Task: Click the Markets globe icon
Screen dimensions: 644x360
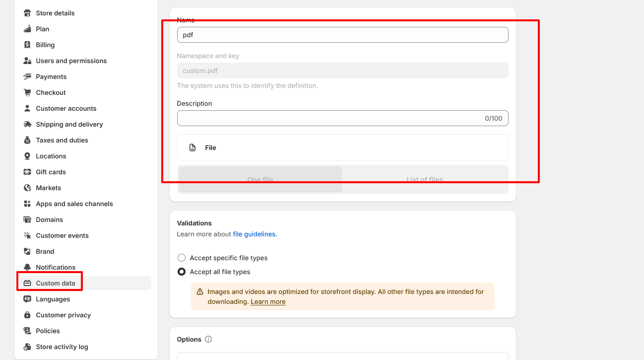Action: (x=27, y=188)
